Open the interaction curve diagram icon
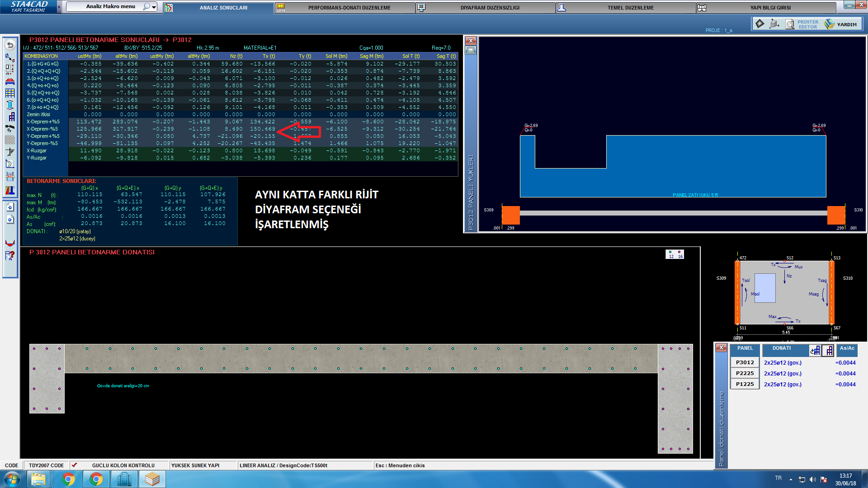The image size is (868, 488). pyautogui.click(x=10, y=164)
